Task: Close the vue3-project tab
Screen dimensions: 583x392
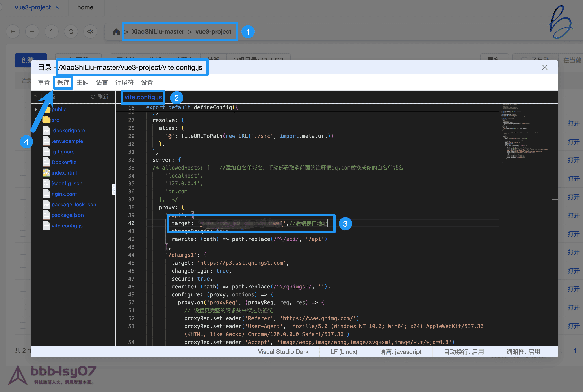Action: [x=57, y=7]
